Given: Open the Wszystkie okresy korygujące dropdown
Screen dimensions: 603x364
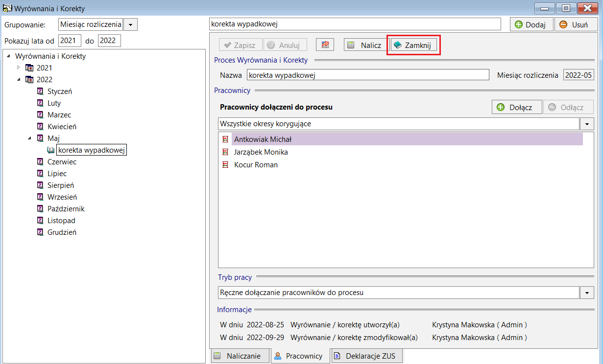Looking at the screenshot, I should tap(587, 124).
